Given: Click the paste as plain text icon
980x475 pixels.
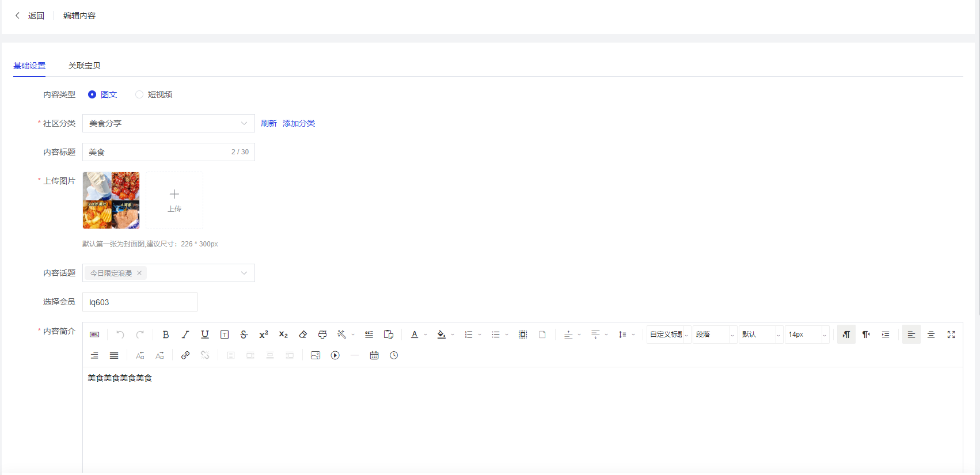Looking at the screenshot, I should 389,335.
